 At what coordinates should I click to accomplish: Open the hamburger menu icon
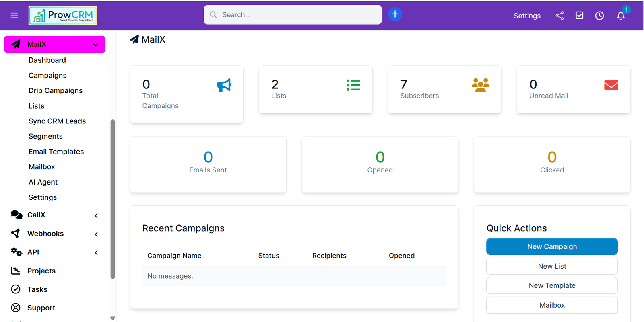point(14,15)
